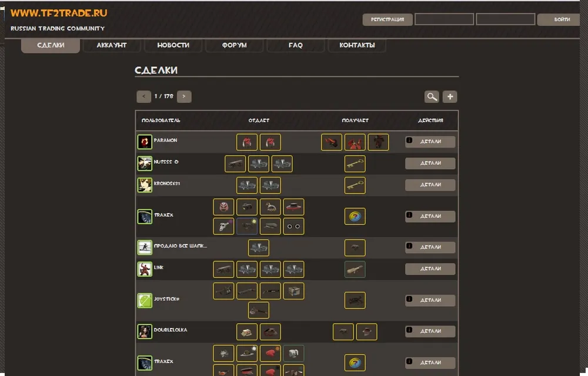Click KRONOS631's avatar

[x=145, y=185]
